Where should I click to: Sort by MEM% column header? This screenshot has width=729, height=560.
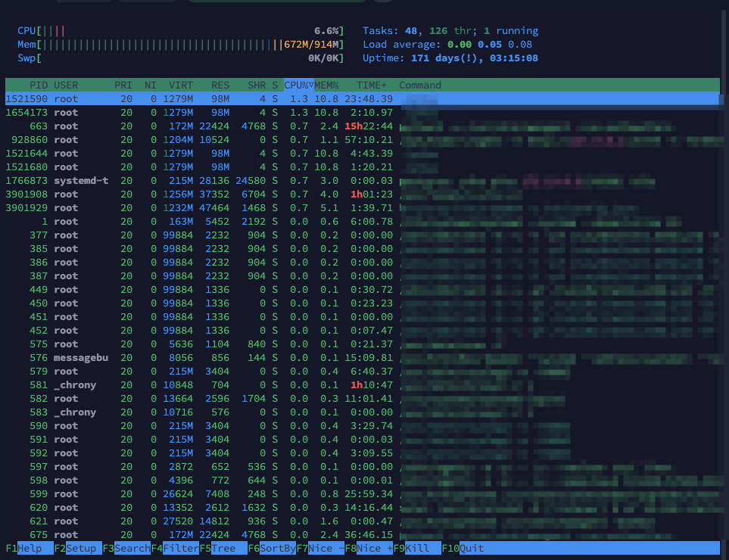pos(327,85)
